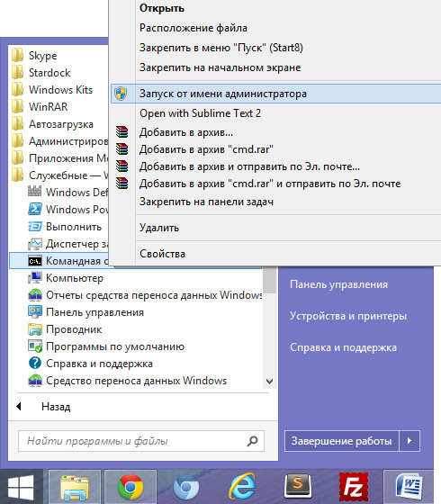The height and width of the screenshot is (504, 441).
Task: Launch Google Chrome from the taskbar
Action: pos(130,488)
